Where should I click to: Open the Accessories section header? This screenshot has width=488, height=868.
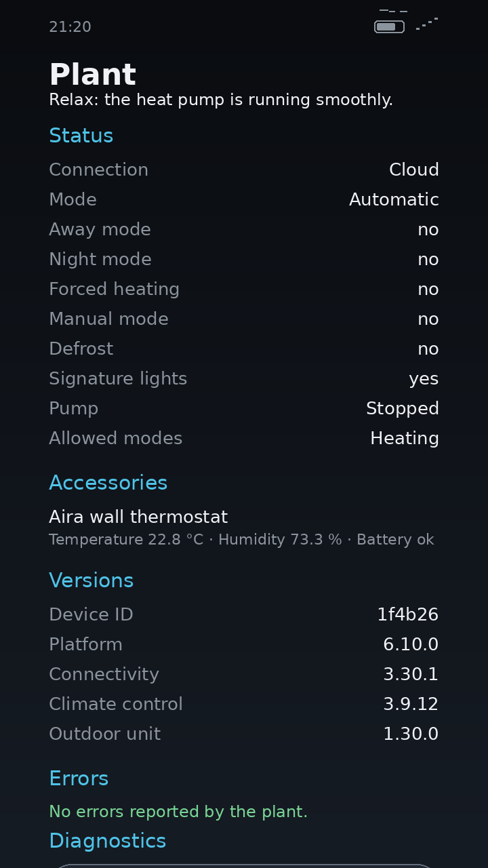pyautogui.click(x=108, y=483)
